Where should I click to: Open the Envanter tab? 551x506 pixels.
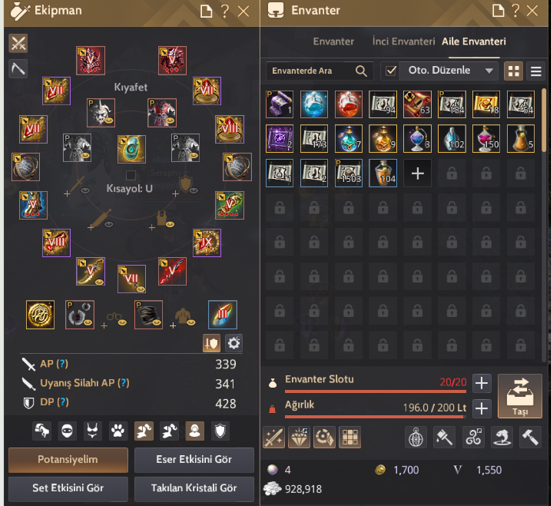click(333, 41)
